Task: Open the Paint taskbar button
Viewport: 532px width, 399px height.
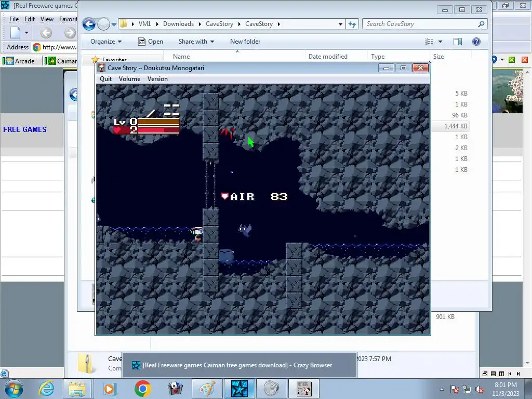Action: point(207,389)
